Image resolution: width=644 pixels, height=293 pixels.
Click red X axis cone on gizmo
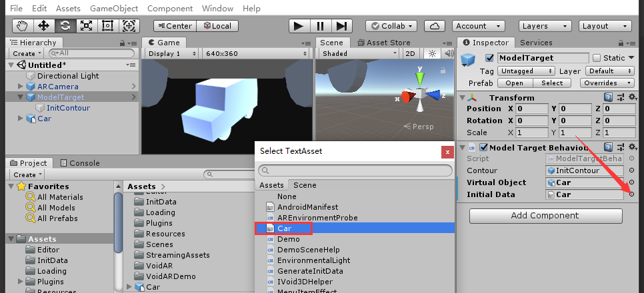point(407,97)
